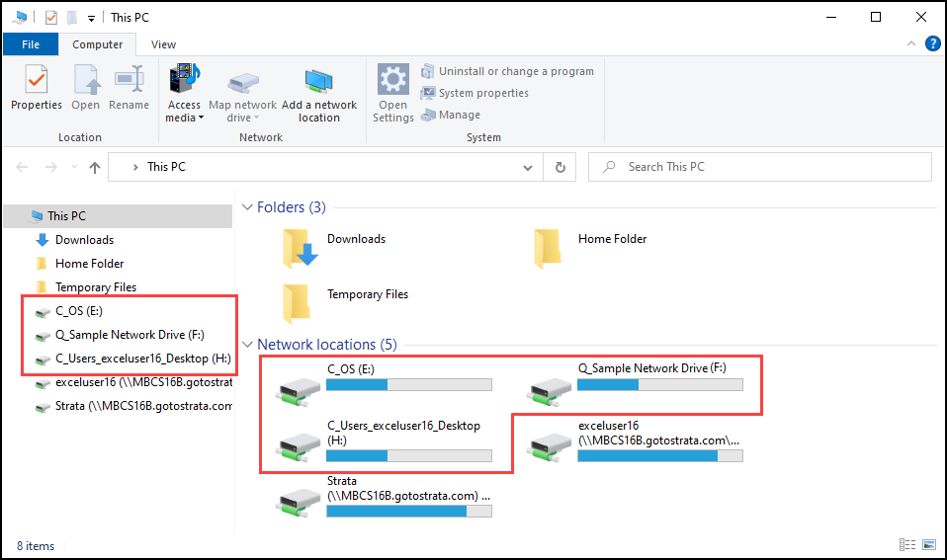Select Downloads in navigation pane
Image resolution: width=947 pixels, height=560 pixels.
(84, 240)
